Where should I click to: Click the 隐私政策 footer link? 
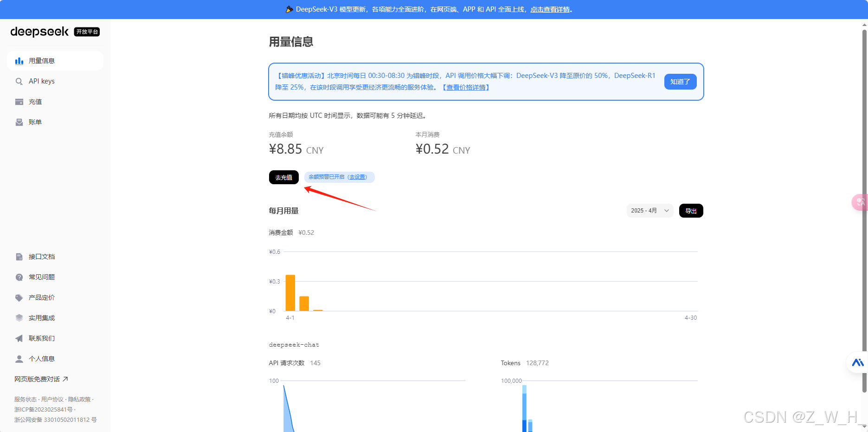click(79, 400)
